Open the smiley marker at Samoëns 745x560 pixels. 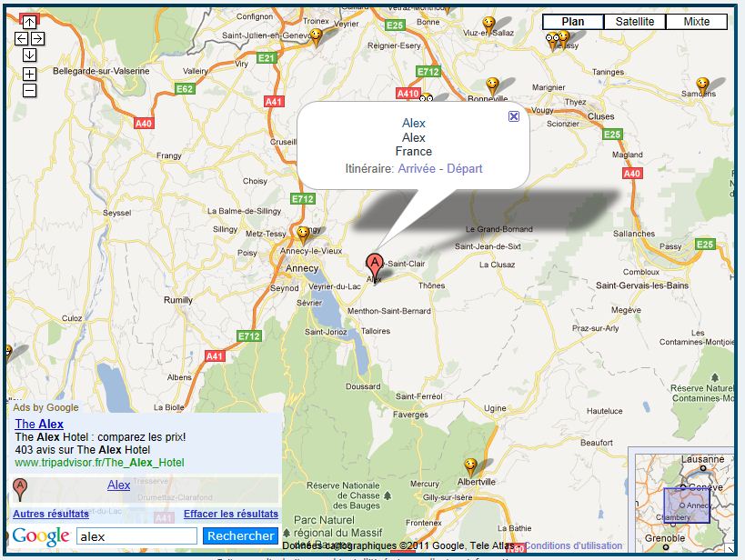point(702,86)
